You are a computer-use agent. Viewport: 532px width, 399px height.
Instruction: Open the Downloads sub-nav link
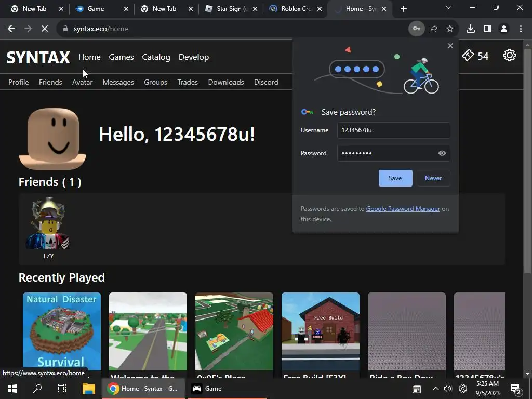[225, 82]
